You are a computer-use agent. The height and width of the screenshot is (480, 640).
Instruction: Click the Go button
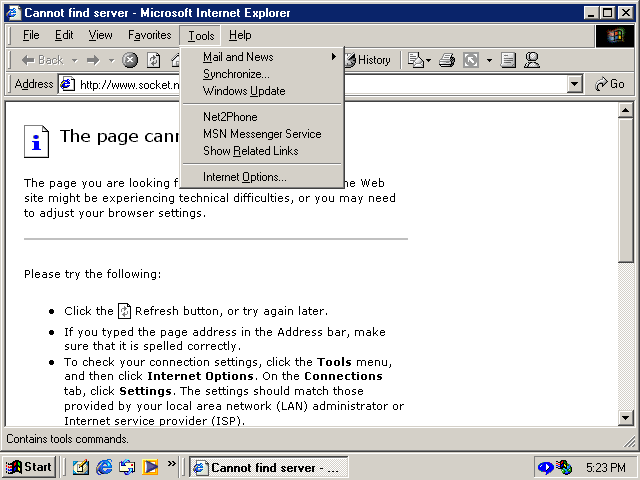[x=610, y=84]
